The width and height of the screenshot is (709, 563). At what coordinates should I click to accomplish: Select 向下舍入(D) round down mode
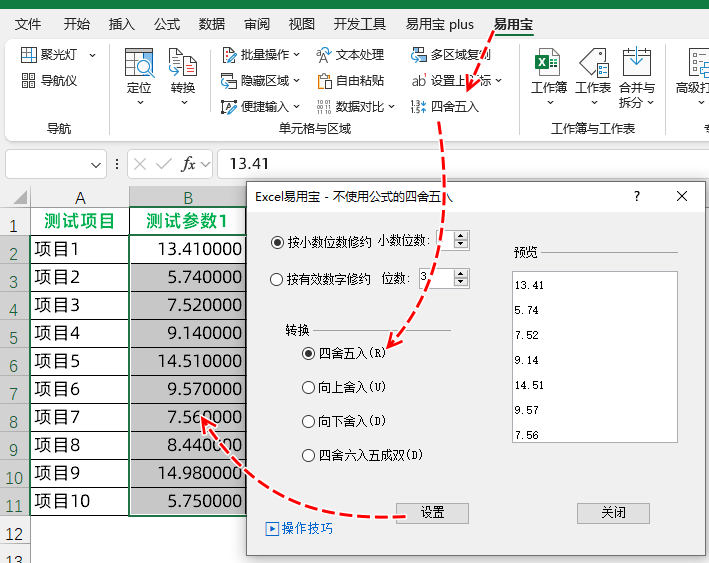[x=308, y=421]
